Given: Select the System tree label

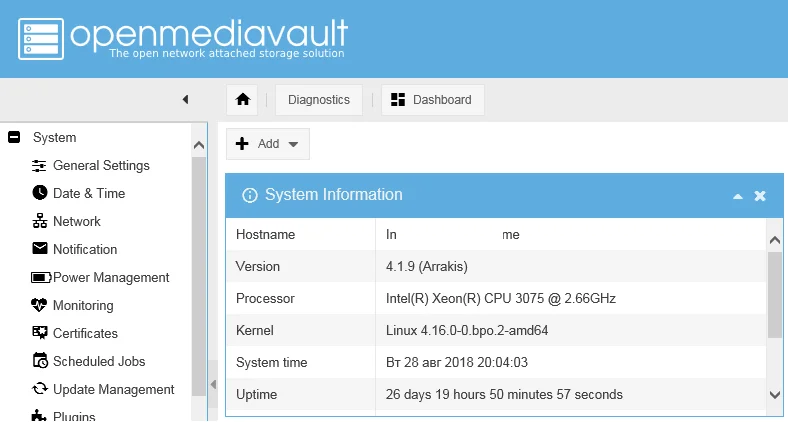Looking at the screenshot, I should tap(54, 138).
